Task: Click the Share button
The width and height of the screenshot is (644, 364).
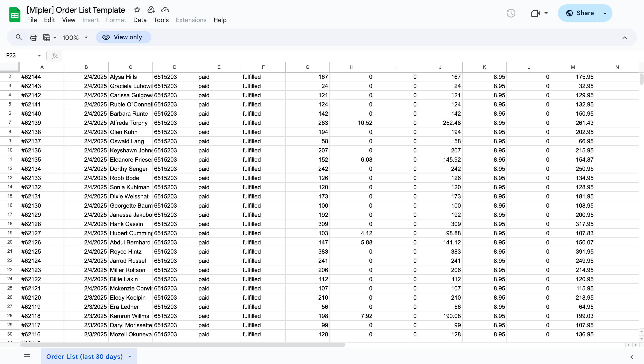Action: click(580, 13)
